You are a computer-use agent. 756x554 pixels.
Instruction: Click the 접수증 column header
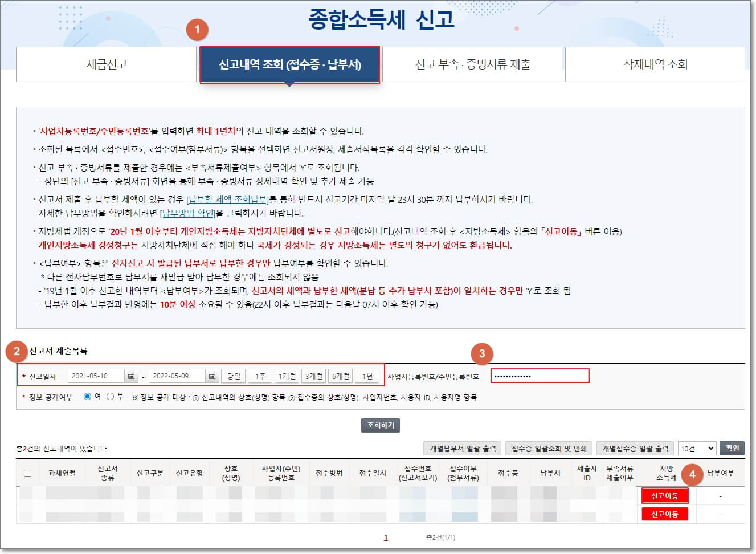[508, 473]
